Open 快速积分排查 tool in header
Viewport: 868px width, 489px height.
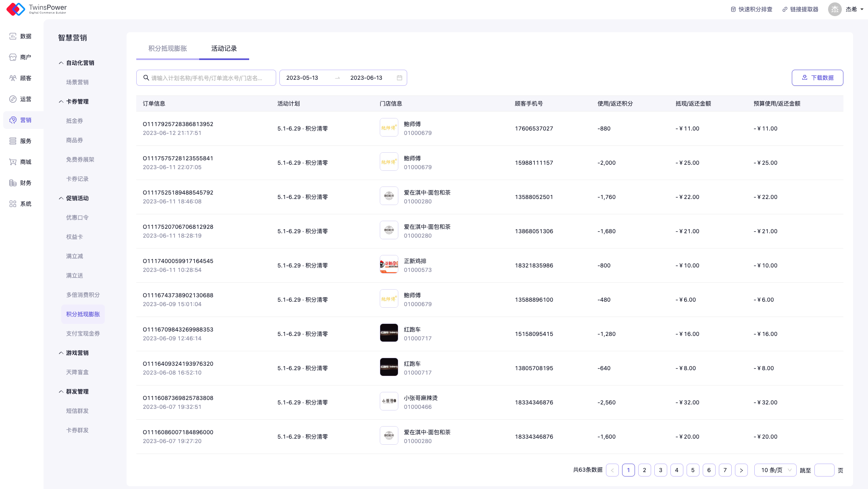coord(751,9)
